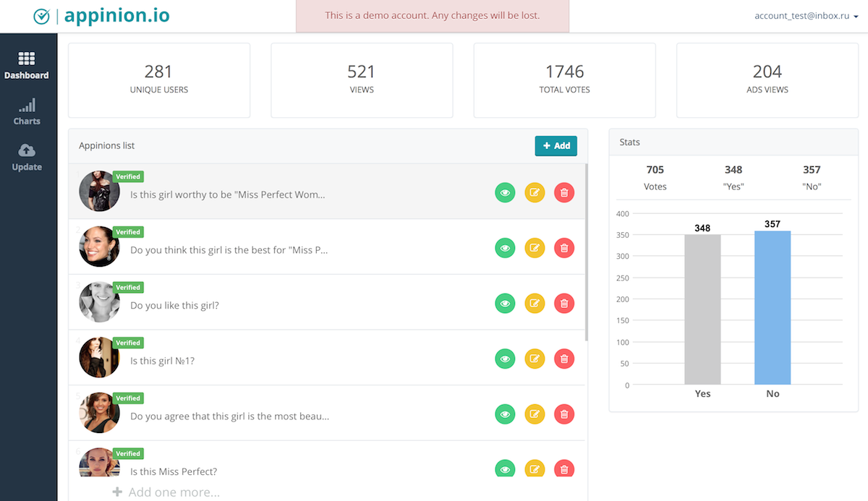Click eye icon for "Is this girl №1?"
Screen dimensions: 868x501
[x=505, y=359]
